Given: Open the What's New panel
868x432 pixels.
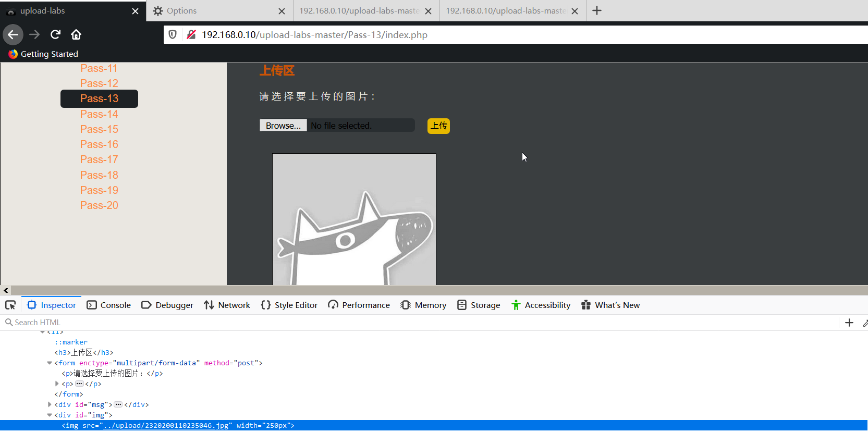Looking at the screenshot, I should pyautogui.click(x=610, y=305).
